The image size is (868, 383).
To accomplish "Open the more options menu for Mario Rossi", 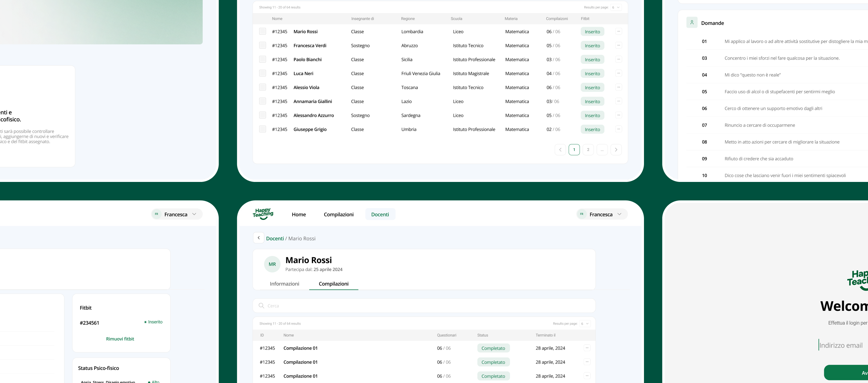I will tap(618, 31).
